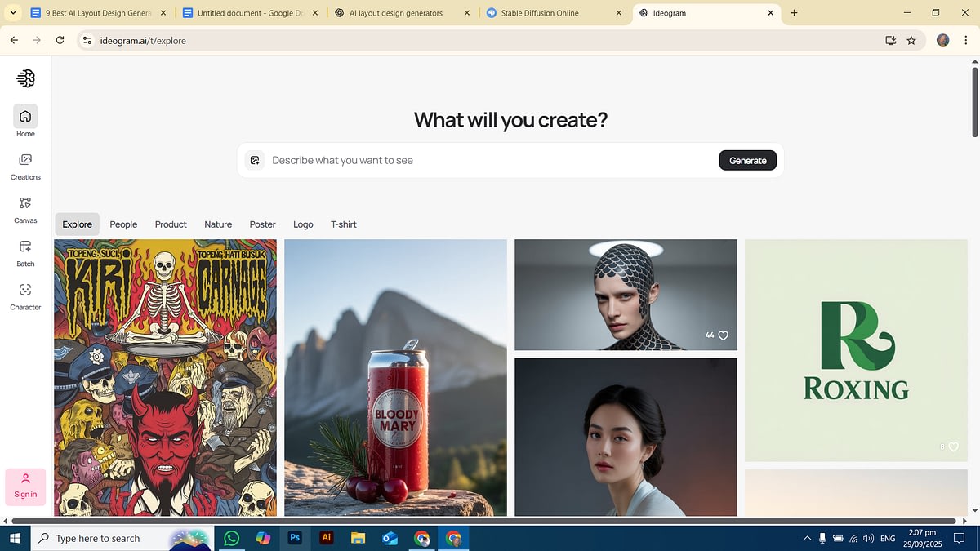Screen dimensions: 980x551
Task: Click the Sign in button
Action: coord(25,487)
